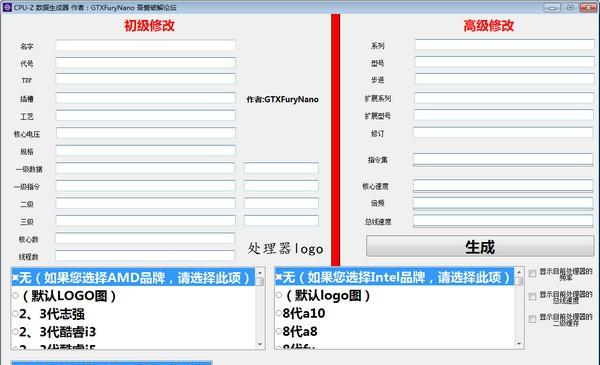Choose the 2、3代酷睿i3 logo option

[x=54, y=332]
